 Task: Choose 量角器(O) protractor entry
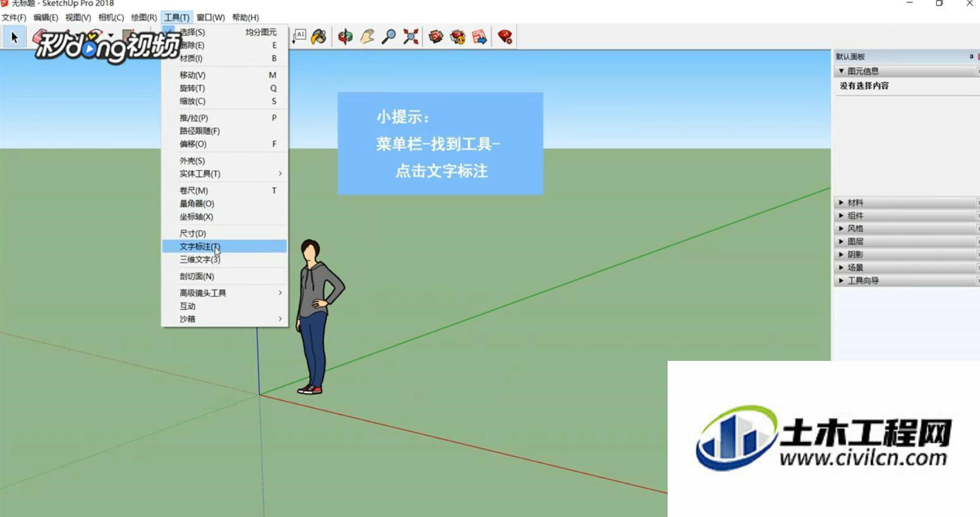pyautogui.click(x=224, y=204)
